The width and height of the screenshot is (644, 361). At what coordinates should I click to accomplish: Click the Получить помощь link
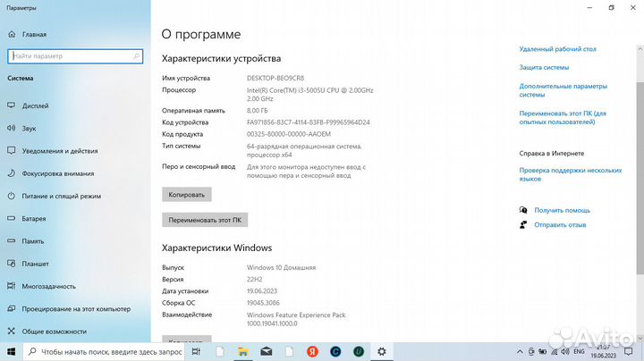[x=563, y=210]
